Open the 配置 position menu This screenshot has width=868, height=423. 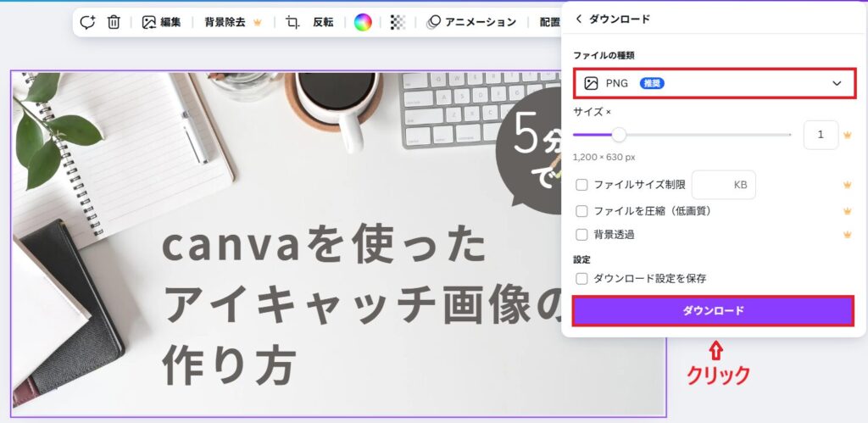549,22
